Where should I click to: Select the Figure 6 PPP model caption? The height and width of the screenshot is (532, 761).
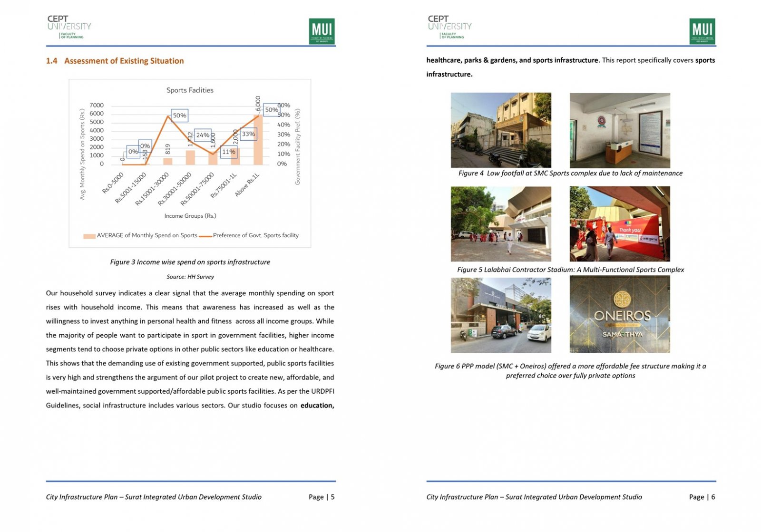pos(570,371)
